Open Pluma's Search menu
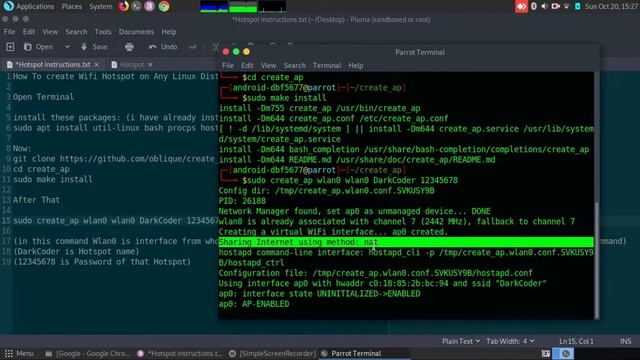640x360 pixels. pyautogui.click(x=76, y=32)
